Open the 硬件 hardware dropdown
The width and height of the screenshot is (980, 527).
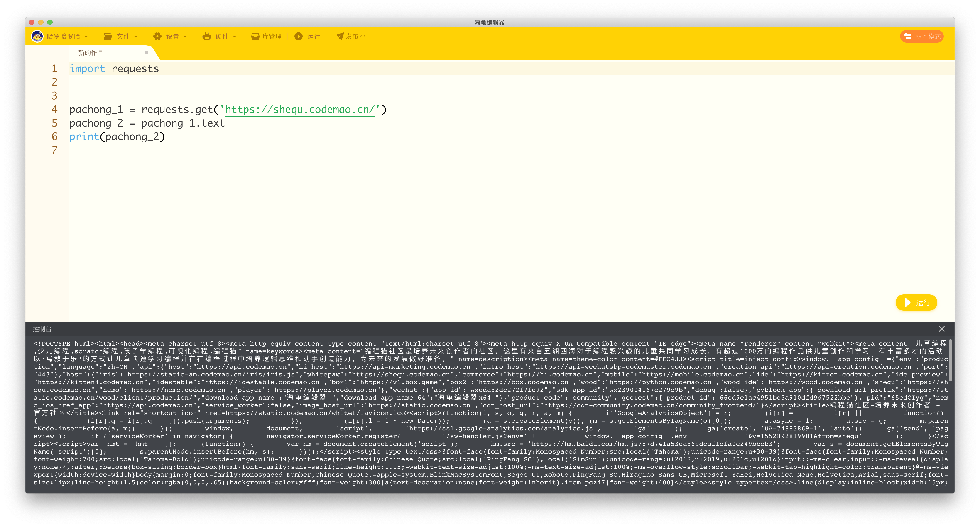[x=219, y=37]
